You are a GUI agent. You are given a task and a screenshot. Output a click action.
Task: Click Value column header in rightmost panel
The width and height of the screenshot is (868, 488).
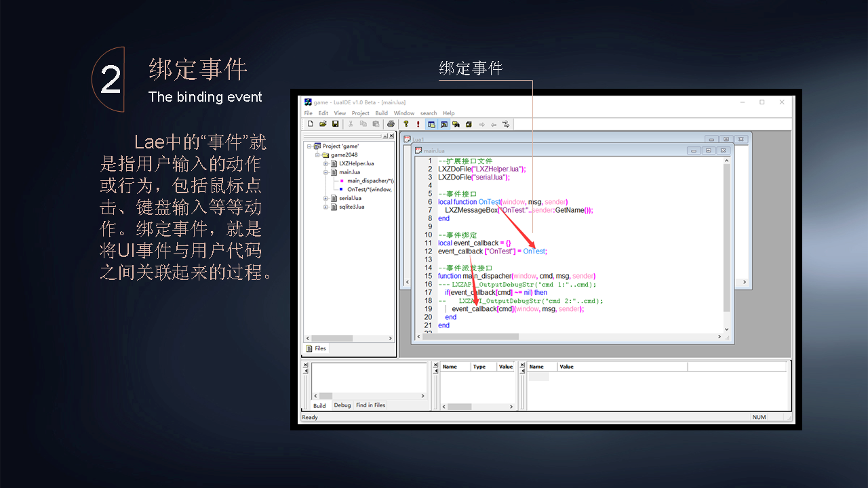pyautogui.click(x=623, y=367)
